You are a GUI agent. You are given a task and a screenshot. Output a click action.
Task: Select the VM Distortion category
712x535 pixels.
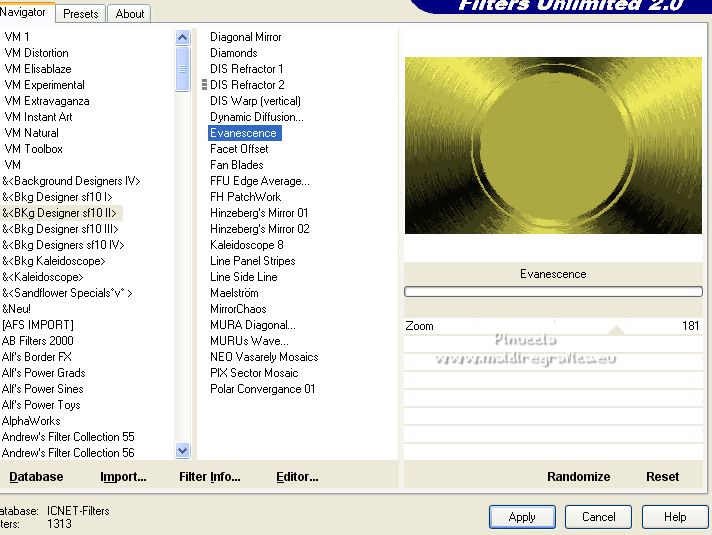(x=36, y=53)
